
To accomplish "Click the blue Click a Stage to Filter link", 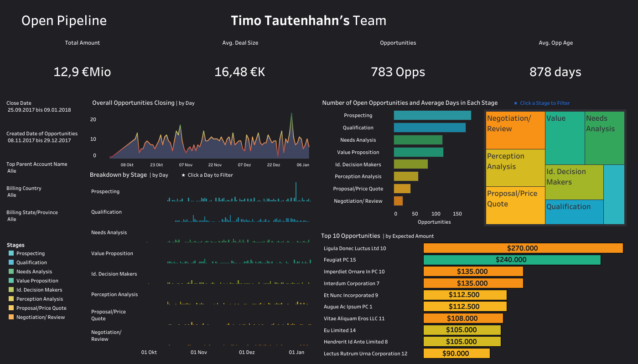I will coord(546,103).
